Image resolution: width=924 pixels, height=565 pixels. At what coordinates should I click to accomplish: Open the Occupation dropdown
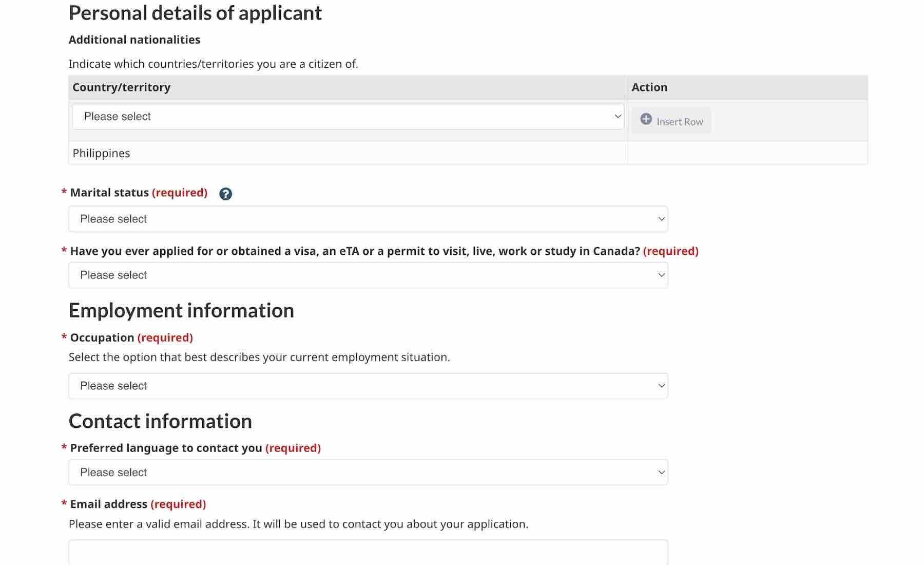point(368,386)
